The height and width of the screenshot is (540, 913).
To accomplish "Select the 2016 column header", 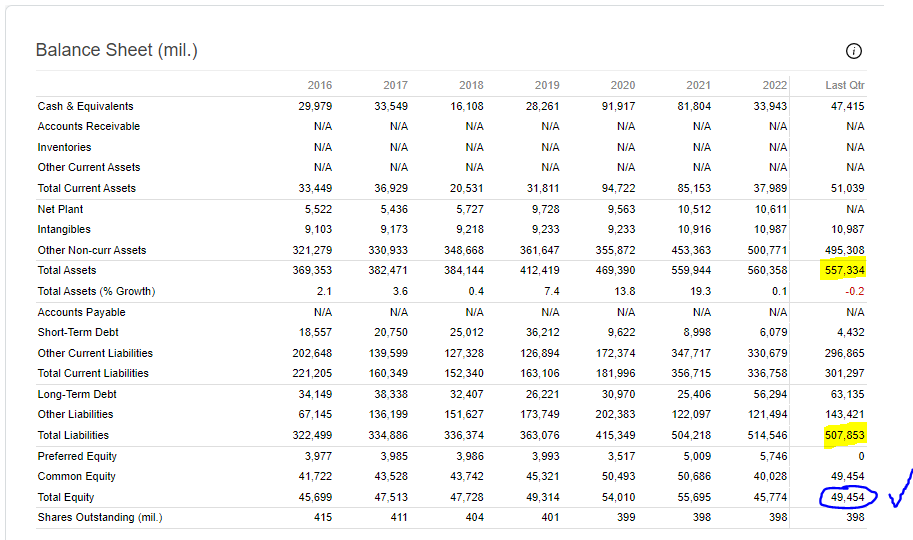I will click(x=320, y=85).
